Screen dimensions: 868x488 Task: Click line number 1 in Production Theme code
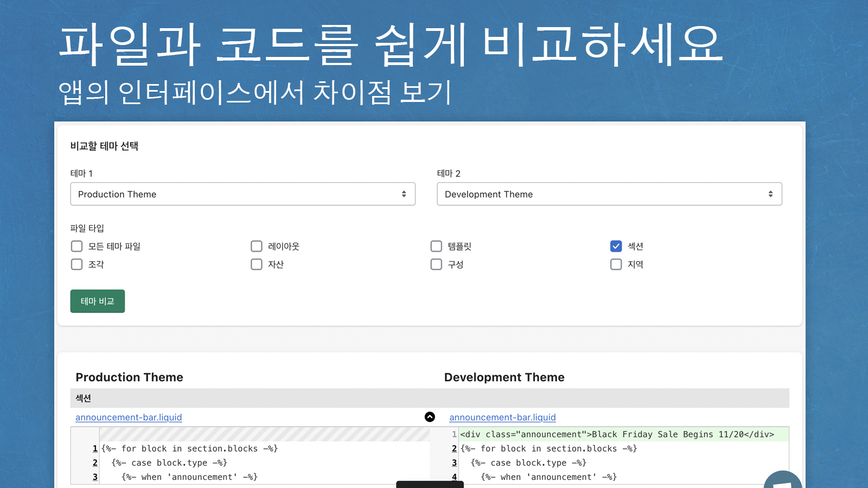95,448
